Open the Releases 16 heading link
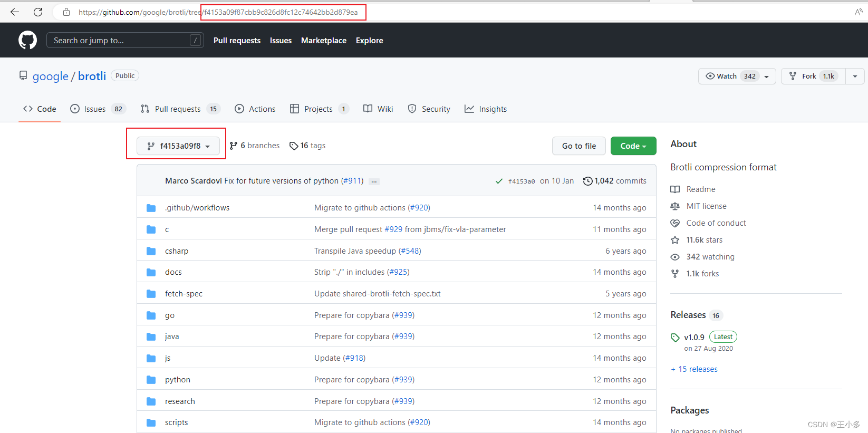The width and height of the screenshot is (868, 433). pyautogui.click(x=696, y=315)
